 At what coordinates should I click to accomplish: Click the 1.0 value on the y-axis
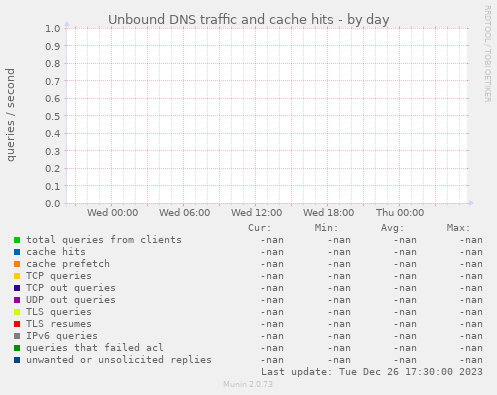[53, 28]
